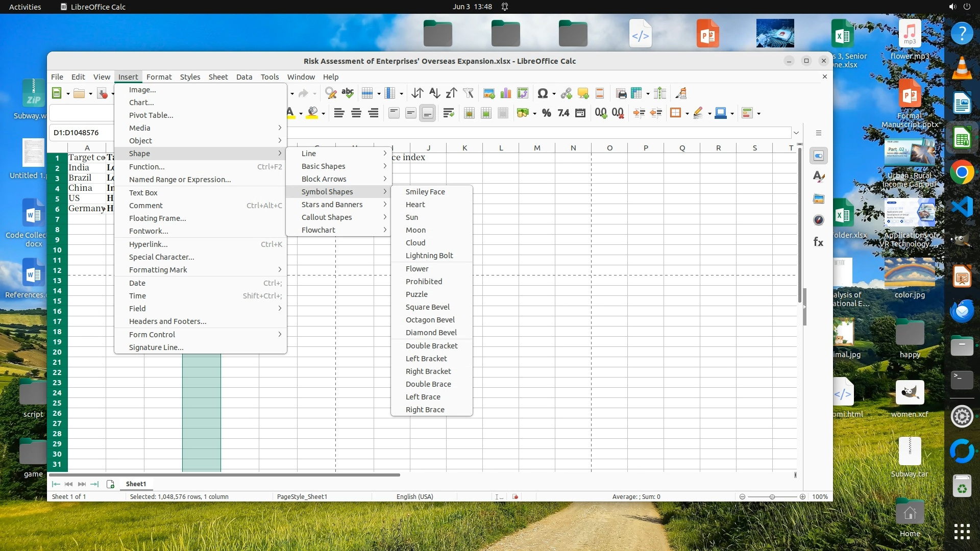
Task: Click the Sort Ascending icon
Action: (x=434, y=93)
